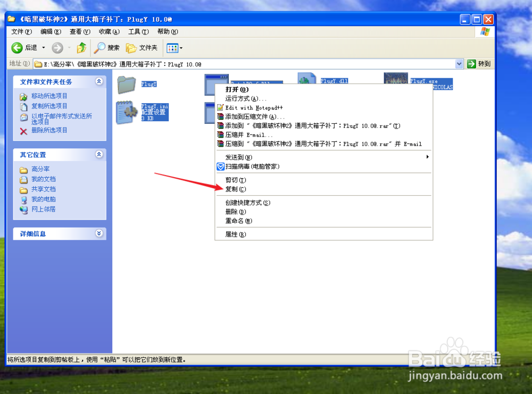Screen dimensions: 532x394
Task: Minimize the Explorer window
Action: [465, 19]
